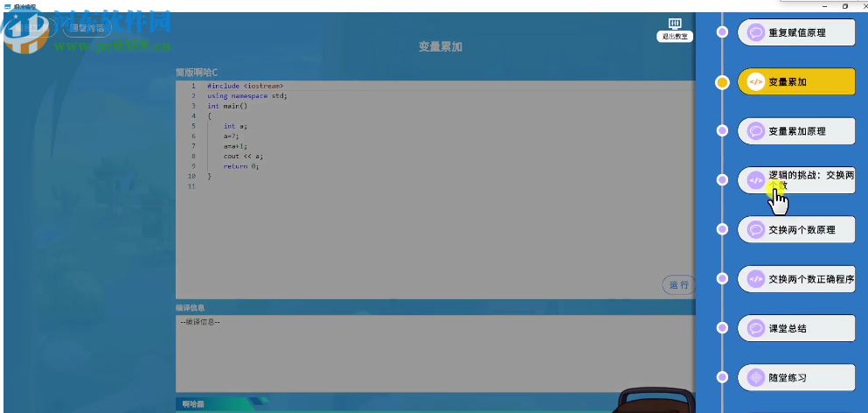
Task: Click the chat icon beside 重复赋值原理
Action: [x=755, y=32]
